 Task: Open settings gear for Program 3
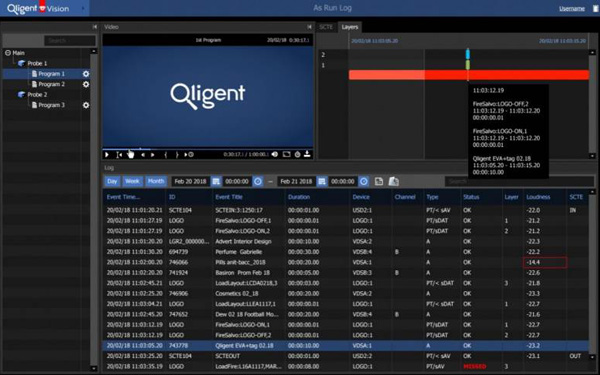click(86, 105)
